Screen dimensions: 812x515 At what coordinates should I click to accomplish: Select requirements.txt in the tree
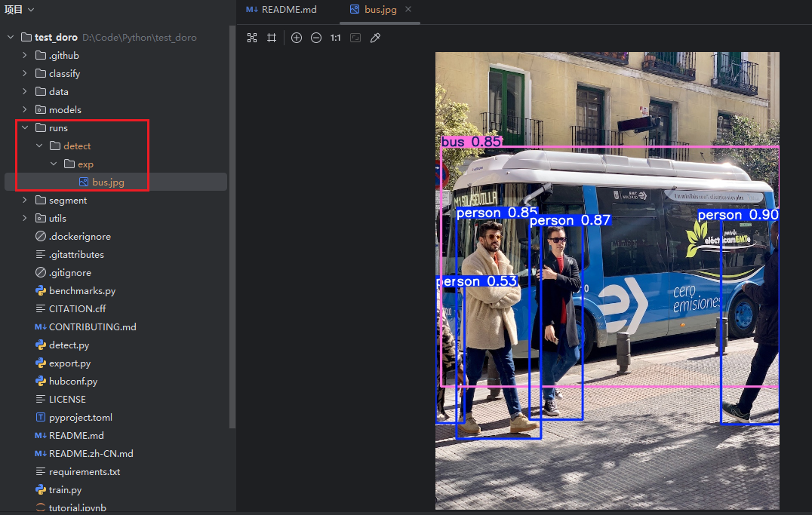click(x=115, y=472)
